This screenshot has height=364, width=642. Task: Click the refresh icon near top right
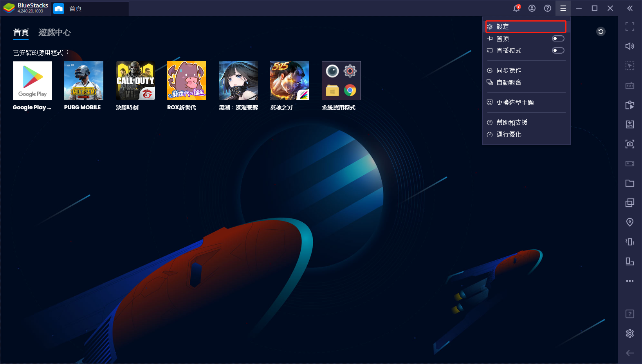coord(601,32)
